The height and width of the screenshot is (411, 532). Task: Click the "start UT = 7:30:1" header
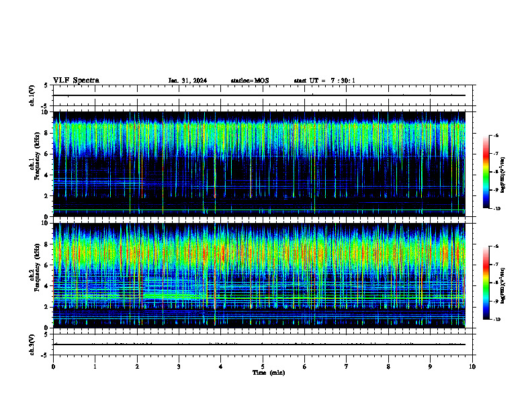tap(324, 81)
